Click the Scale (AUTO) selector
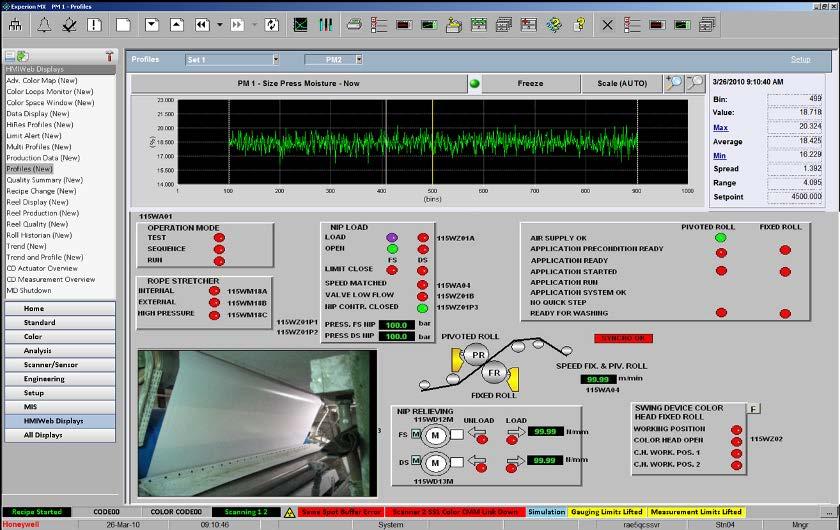The image size is (840, 530). pos(622,84)
